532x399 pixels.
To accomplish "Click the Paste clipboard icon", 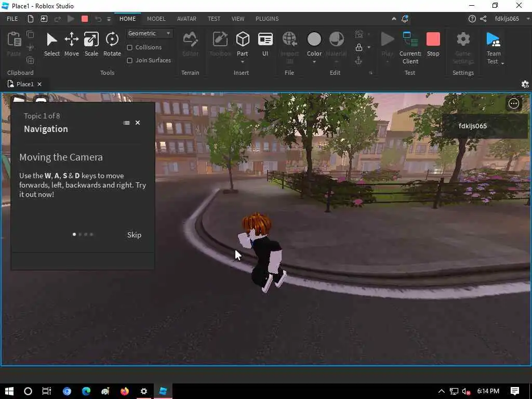I will [14, 39].
